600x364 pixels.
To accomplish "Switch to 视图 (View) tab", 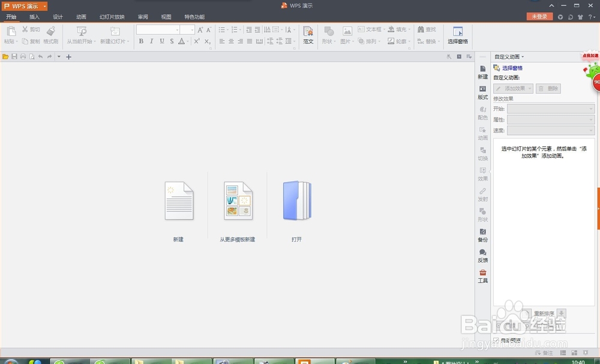I will tap(166, 17).
